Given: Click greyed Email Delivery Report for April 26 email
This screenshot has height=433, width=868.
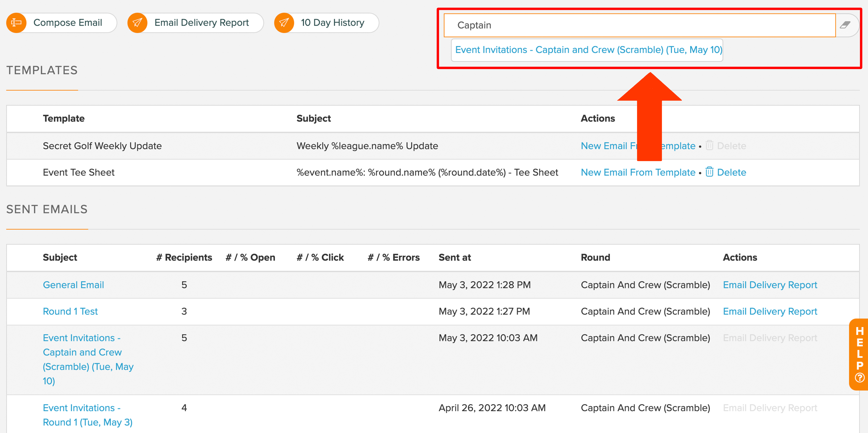Looking at the screenshot, I should tap(770, 408).
